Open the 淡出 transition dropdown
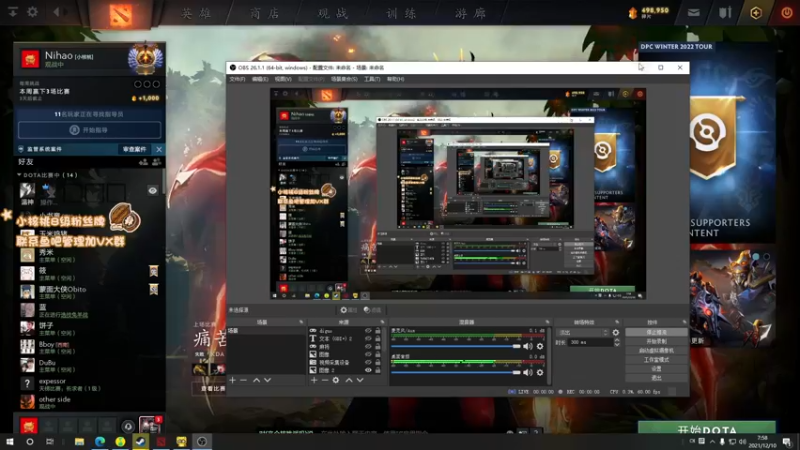This screenshot has height=450, width=800. [x=584, y=333]
